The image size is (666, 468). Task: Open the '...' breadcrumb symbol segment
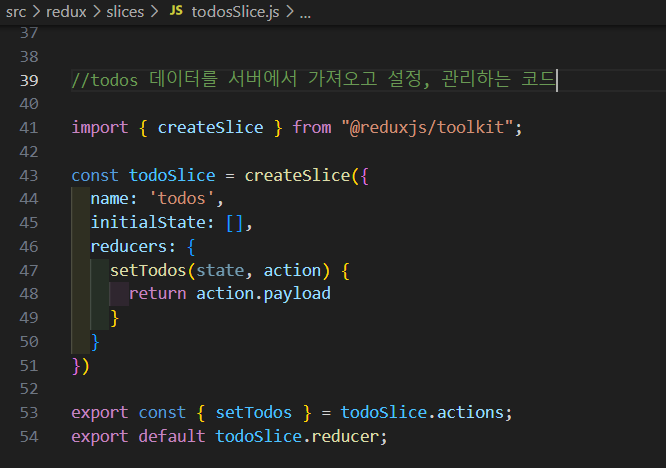[305, 14]
